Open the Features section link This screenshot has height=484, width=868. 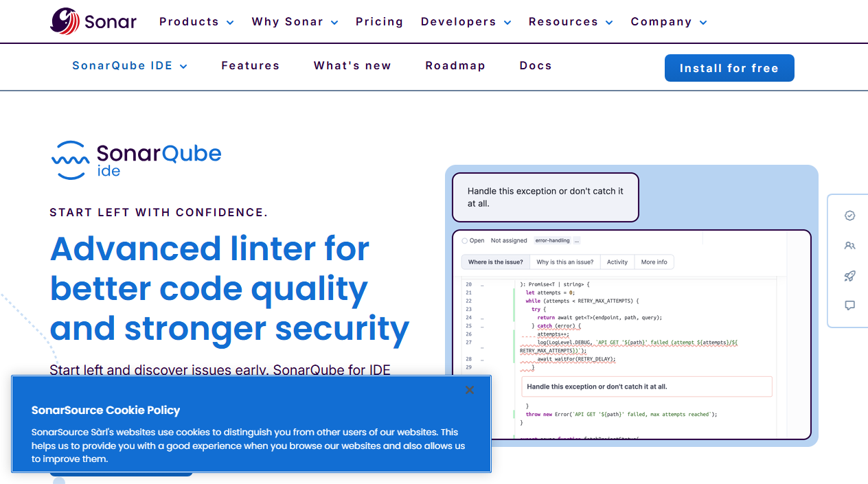coord(251,66)
